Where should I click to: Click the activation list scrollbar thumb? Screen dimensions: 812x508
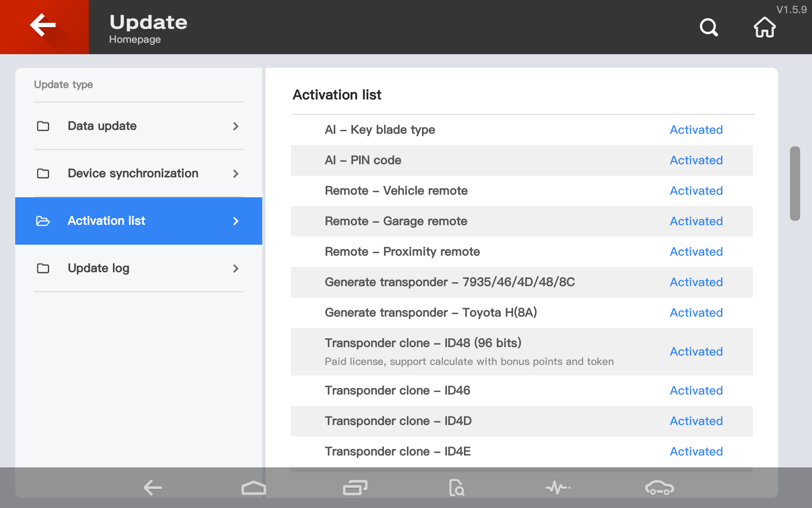pyautogui.click(x=795, y=183)
